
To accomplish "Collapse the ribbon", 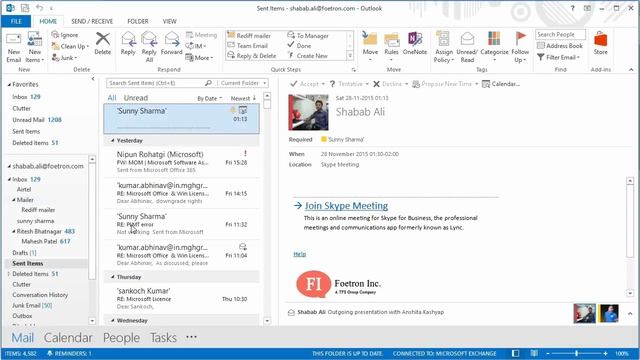I will pos(631,69).
